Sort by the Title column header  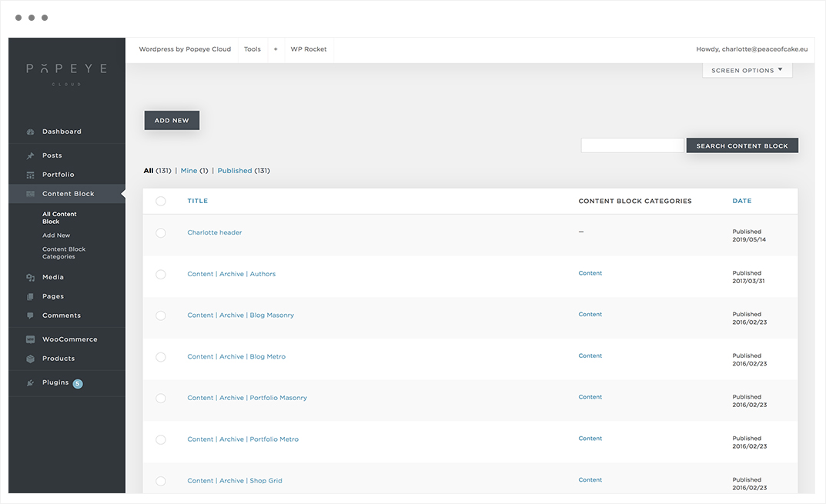tap(198, 201)
